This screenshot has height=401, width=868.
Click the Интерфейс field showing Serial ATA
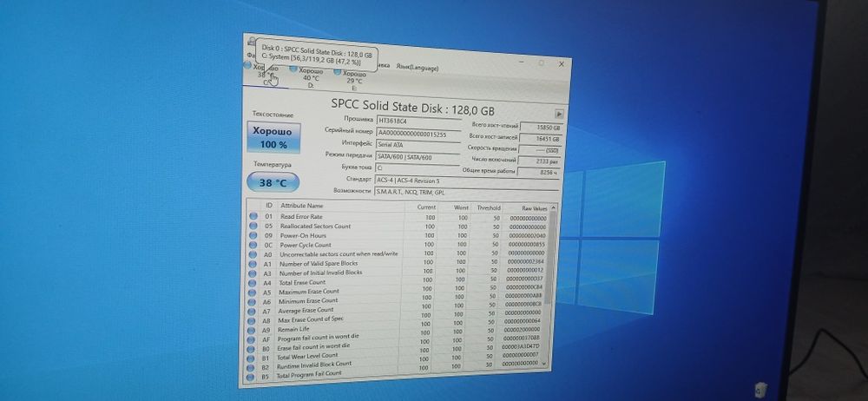coord(418,145)
